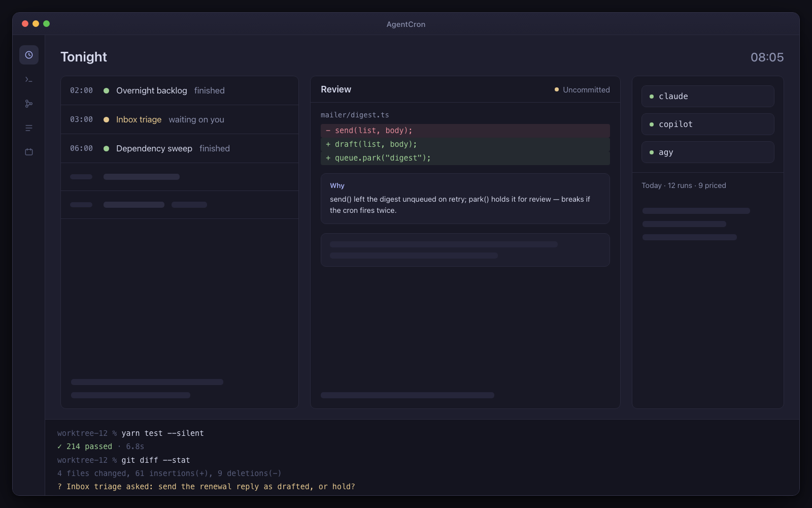The width and height of the screenshot is (812, 508).
Task: Click the 4 files changed output line
Action: tap(169, 473)
